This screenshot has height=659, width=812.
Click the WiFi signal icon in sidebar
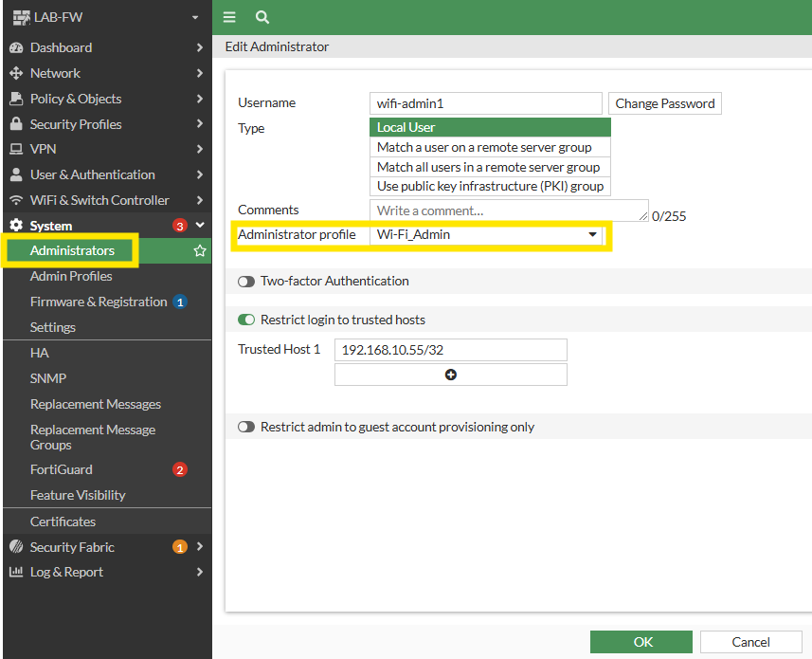(16, 200)
